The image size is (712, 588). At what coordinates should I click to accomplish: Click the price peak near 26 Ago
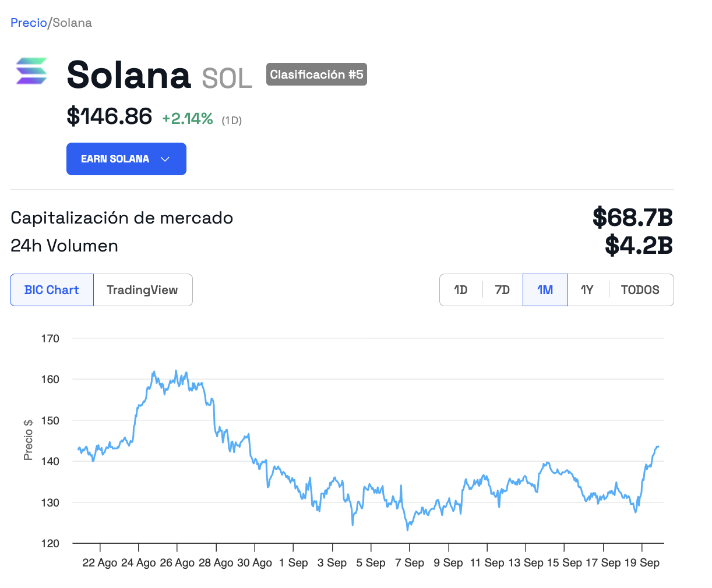tap(176, 371)
